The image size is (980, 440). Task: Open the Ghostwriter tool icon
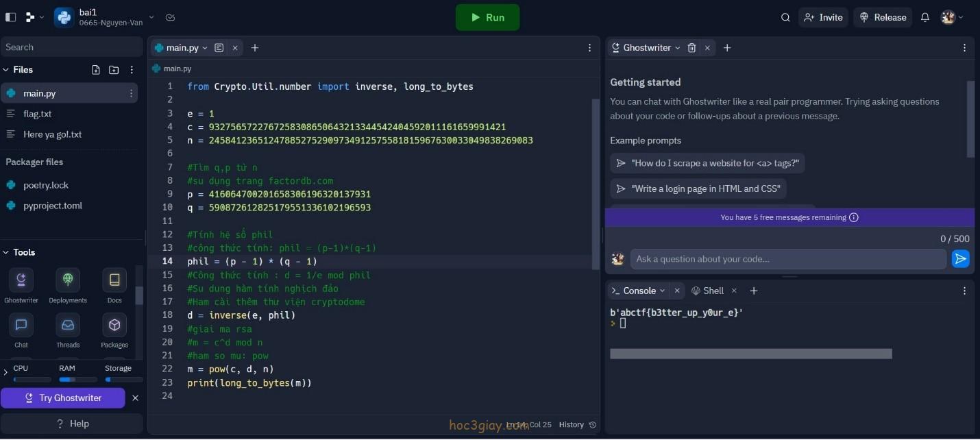21,280
